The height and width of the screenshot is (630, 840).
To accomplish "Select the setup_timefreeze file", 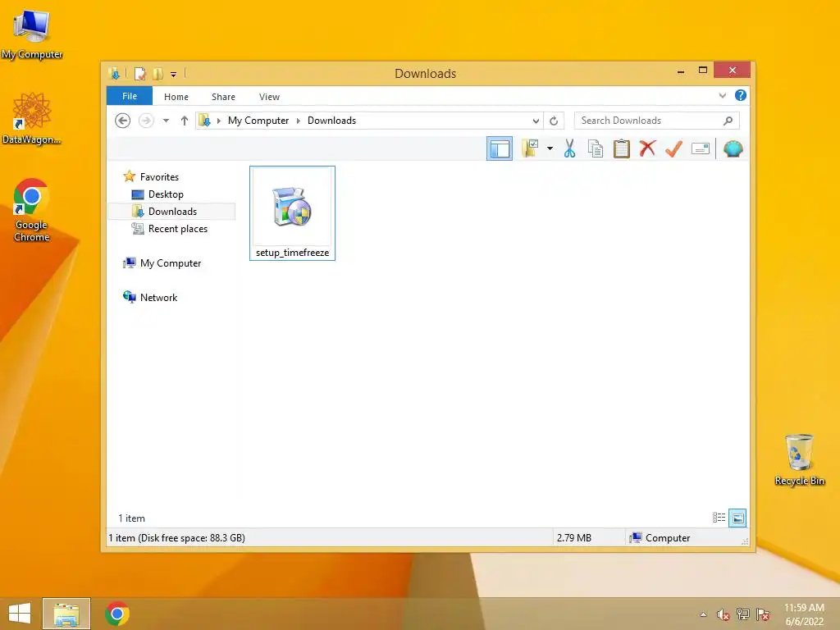I will click(x=293, y=213).
